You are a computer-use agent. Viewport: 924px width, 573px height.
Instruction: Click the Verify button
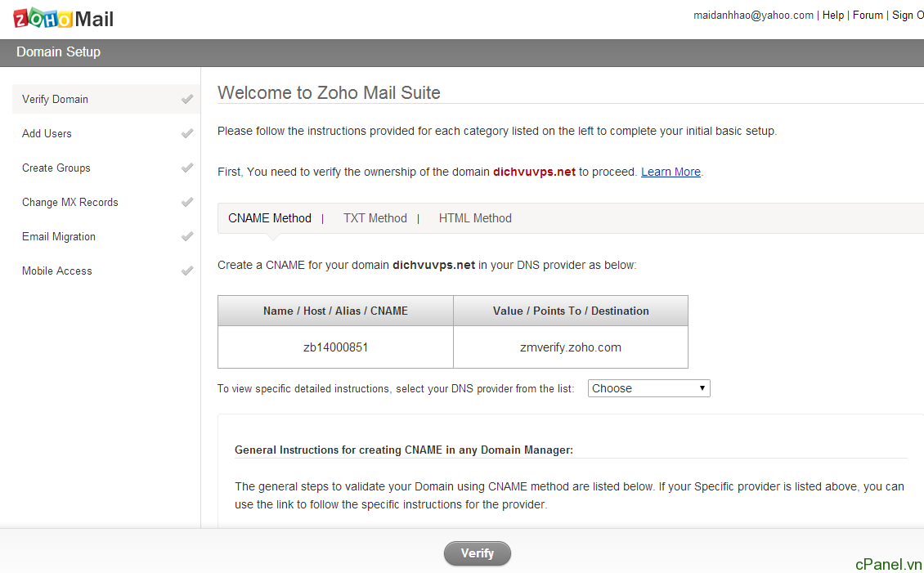click(x=478, y=553)
